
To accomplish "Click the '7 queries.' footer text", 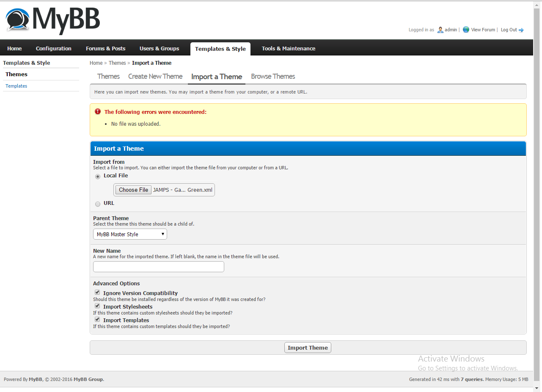I will [472, 379].
